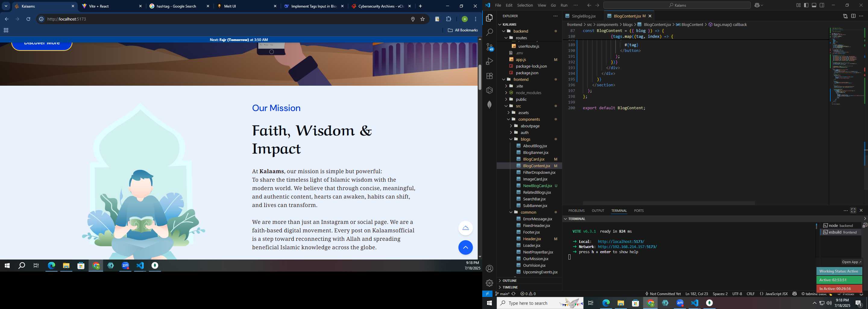
Task: Click the synchronize changes icon beside main branch
Action: tap(514, 294)
